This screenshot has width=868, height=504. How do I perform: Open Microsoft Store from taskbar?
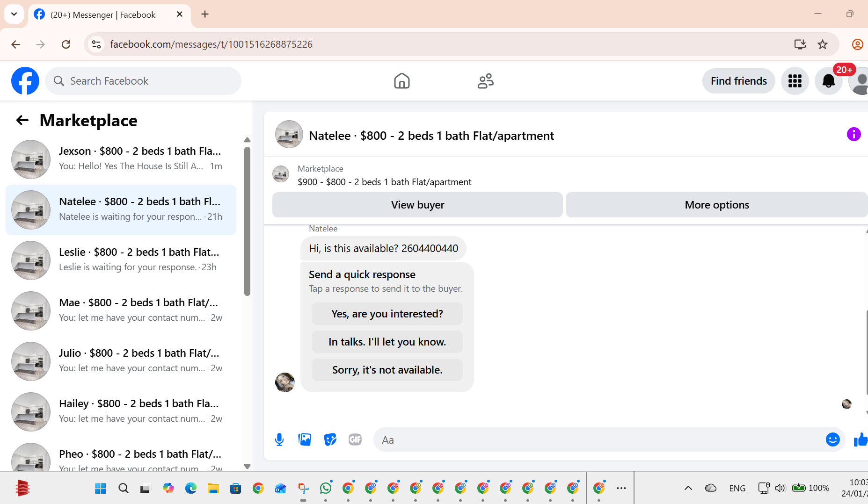click(235, 489)
